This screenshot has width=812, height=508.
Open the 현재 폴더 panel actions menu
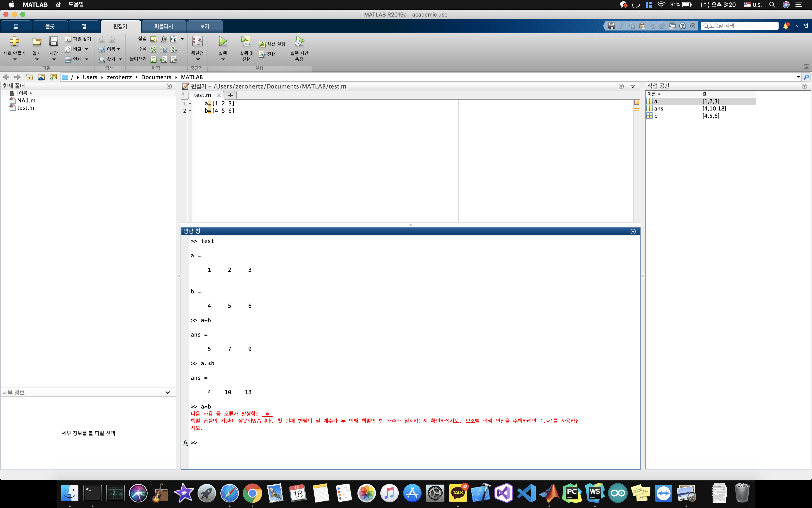[x=169, y=86]
